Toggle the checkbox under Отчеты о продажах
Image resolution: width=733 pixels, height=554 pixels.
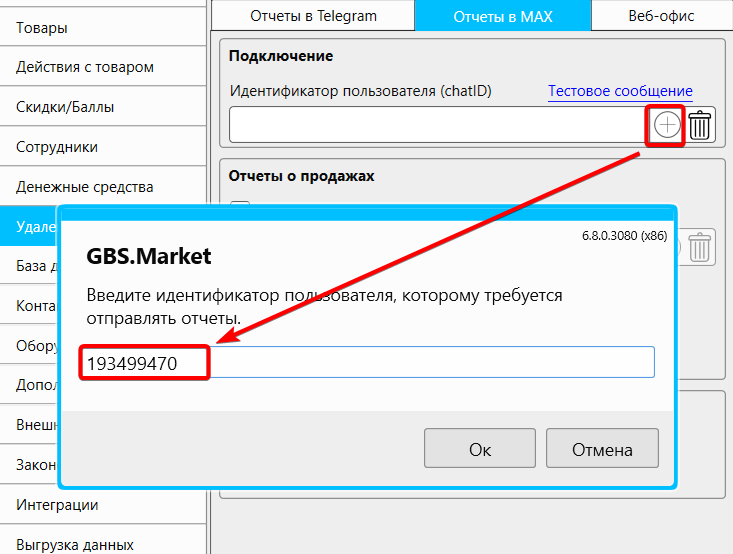(240, 206)
